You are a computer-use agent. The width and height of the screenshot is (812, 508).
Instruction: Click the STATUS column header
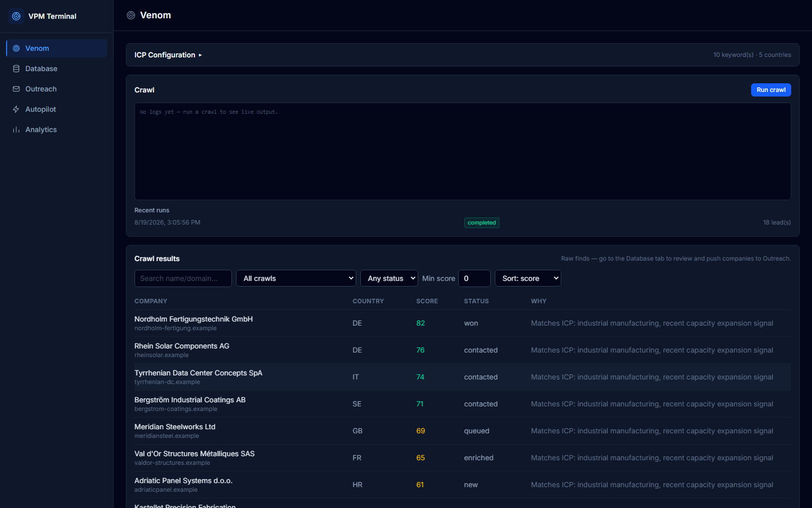(477, 301)
